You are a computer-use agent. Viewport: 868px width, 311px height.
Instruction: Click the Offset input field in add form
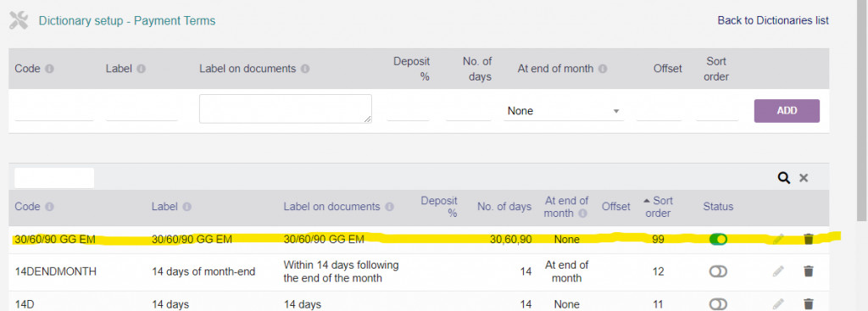(x=659, y=111)
